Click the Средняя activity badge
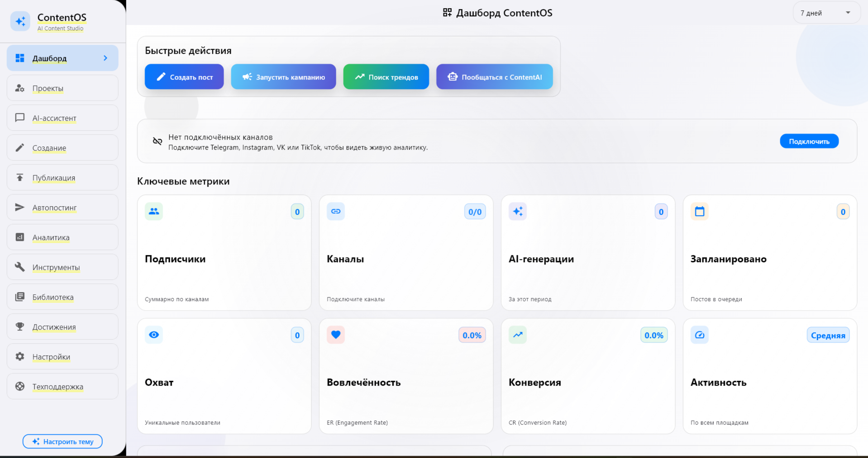 coord(828,335)
